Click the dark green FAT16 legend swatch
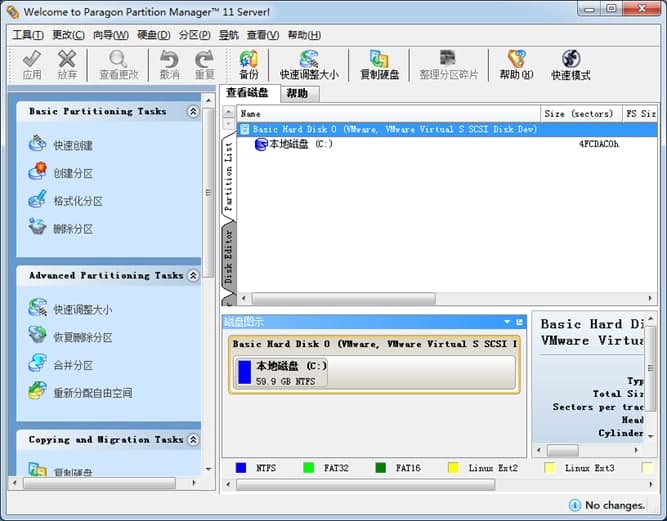Screen dimensions: 667x521 pos(381,468)
